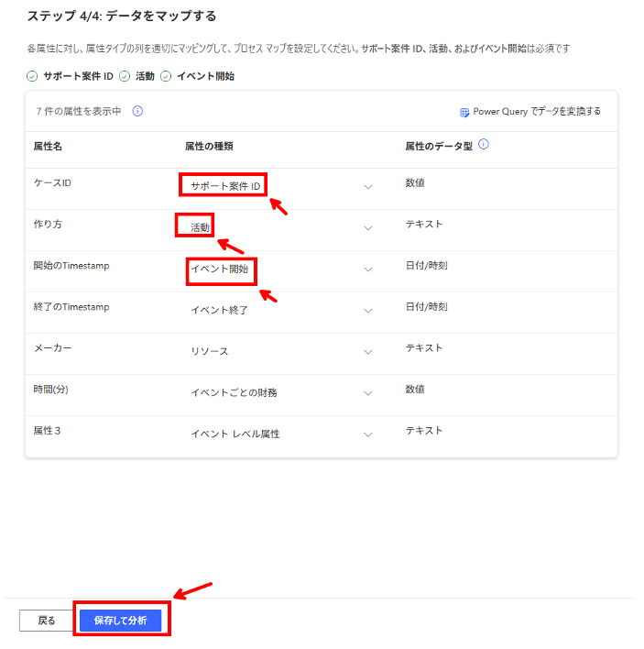Open the イベント レベル属性 attribute type dropdown
Image resolution: width=644 pixels, height=649 pixels.
(x=281, y=434)
